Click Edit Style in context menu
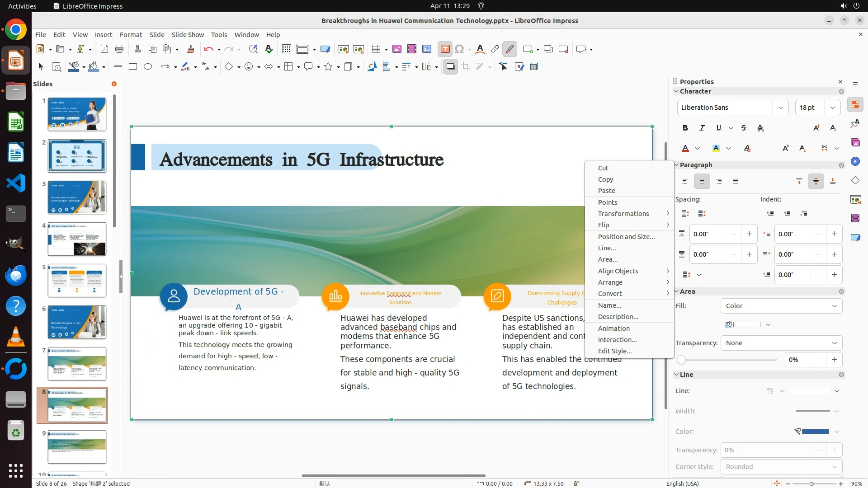Viewport: 868px width, 488px height. pos(614,351)
